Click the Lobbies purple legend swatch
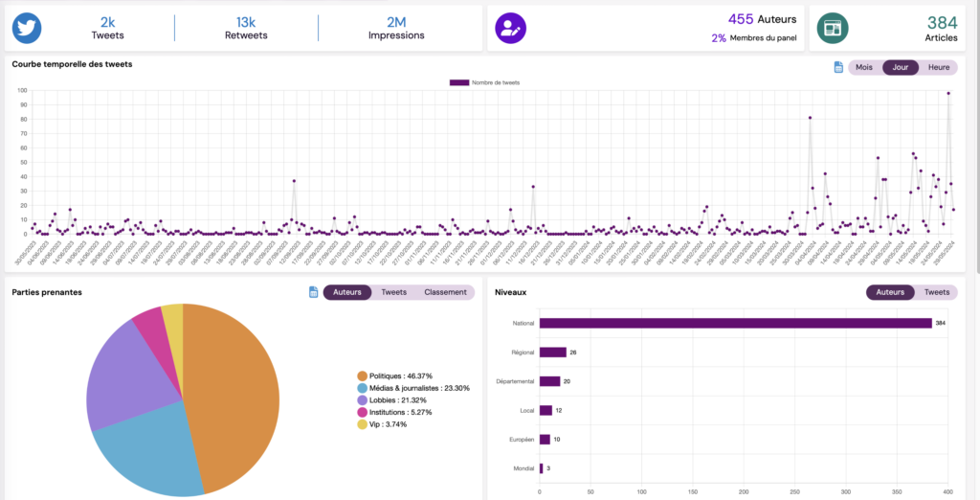Image resolution: width=980 pixels, height=500 pixels. click(362, 400)
